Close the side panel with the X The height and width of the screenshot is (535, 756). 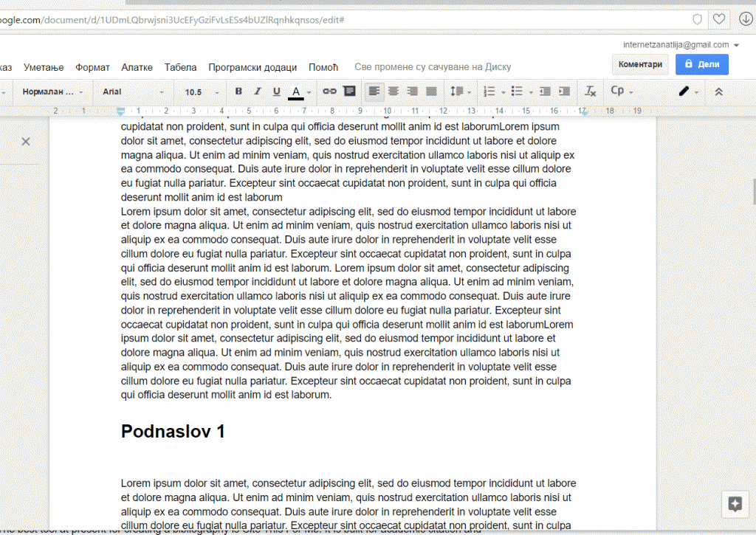(26, 142)
